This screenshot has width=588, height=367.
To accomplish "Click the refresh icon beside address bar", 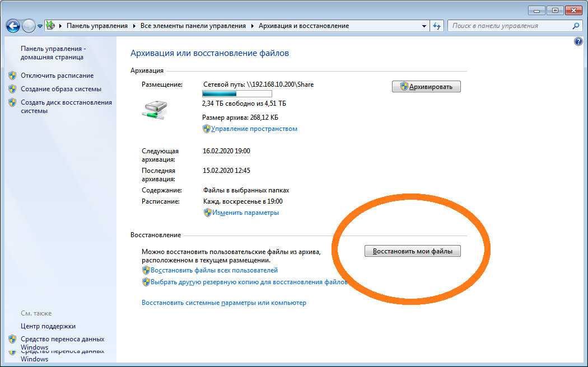I will click(437, 26).
